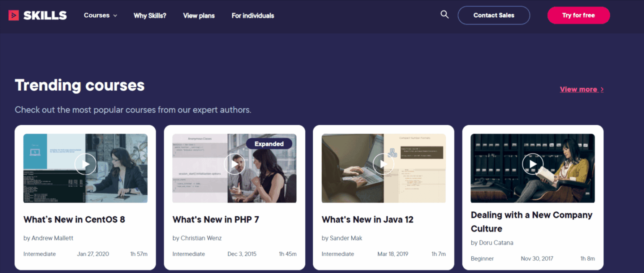Click the Contact Sales button

click(493, 15)
